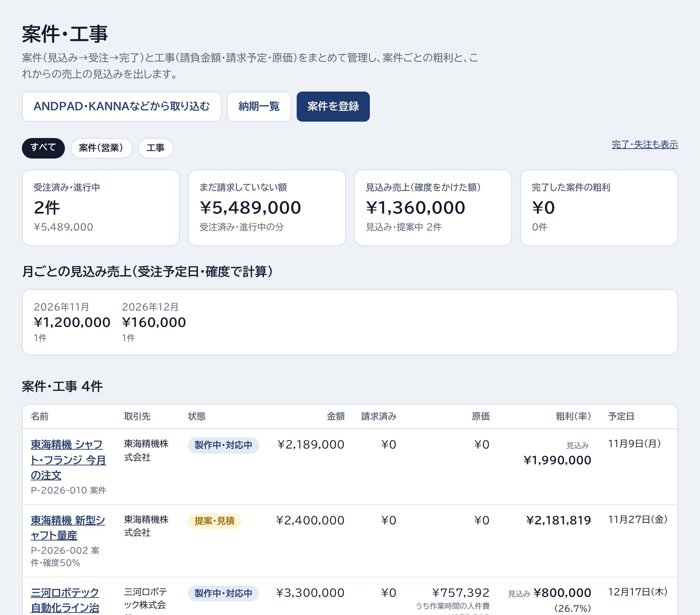Image resolution: width=700 pixels, height=615 pixels.
Task: Click the 案件を登録 button
Action: click(333, 107)
